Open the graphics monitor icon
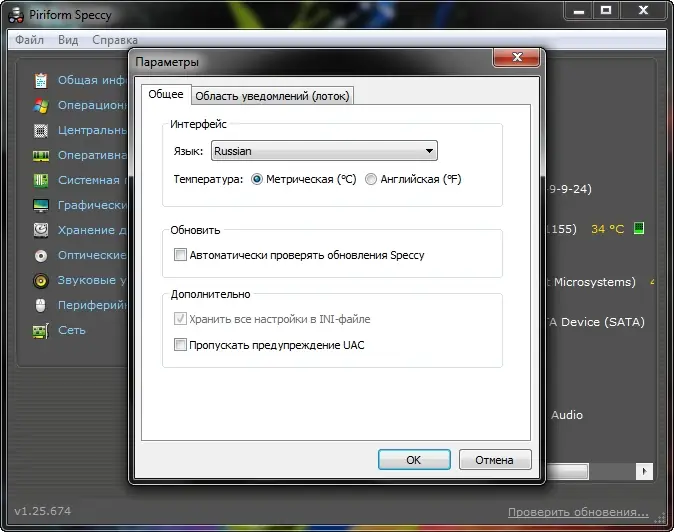 41,205
